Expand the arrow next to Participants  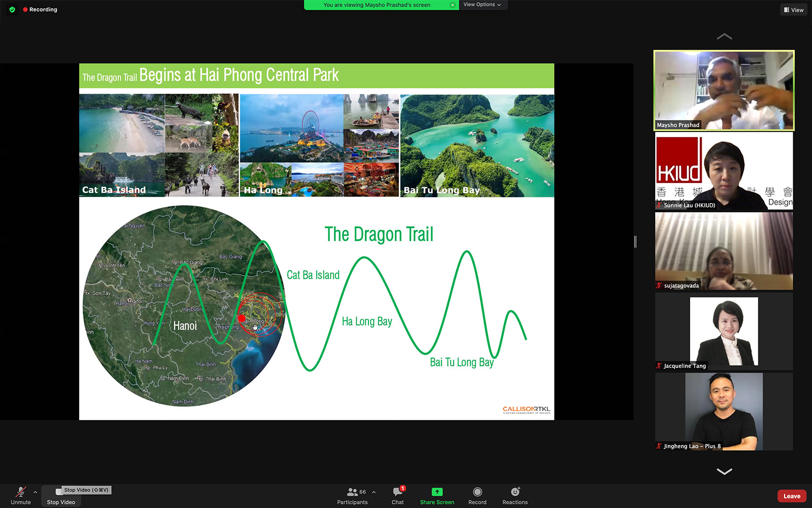tap(374, 492)
